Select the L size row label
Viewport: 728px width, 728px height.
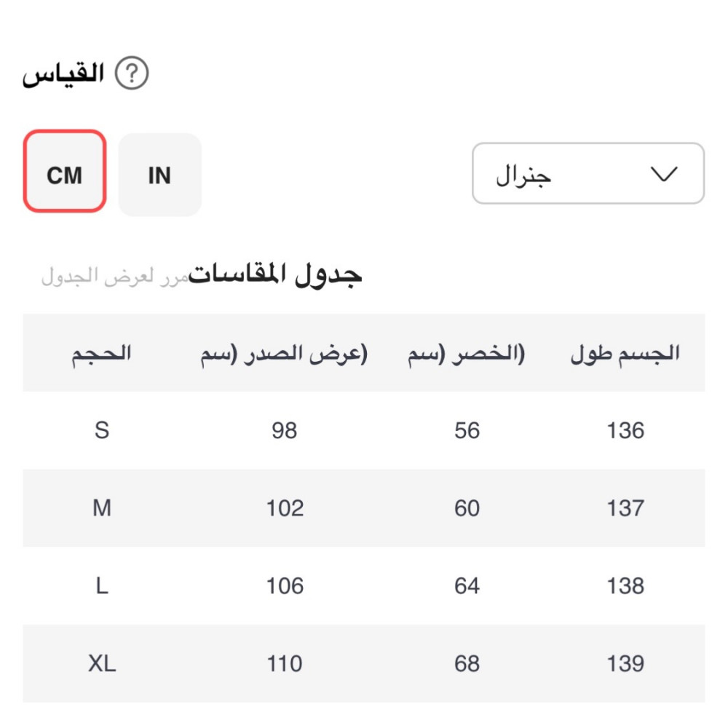click(x=102, y=586)
